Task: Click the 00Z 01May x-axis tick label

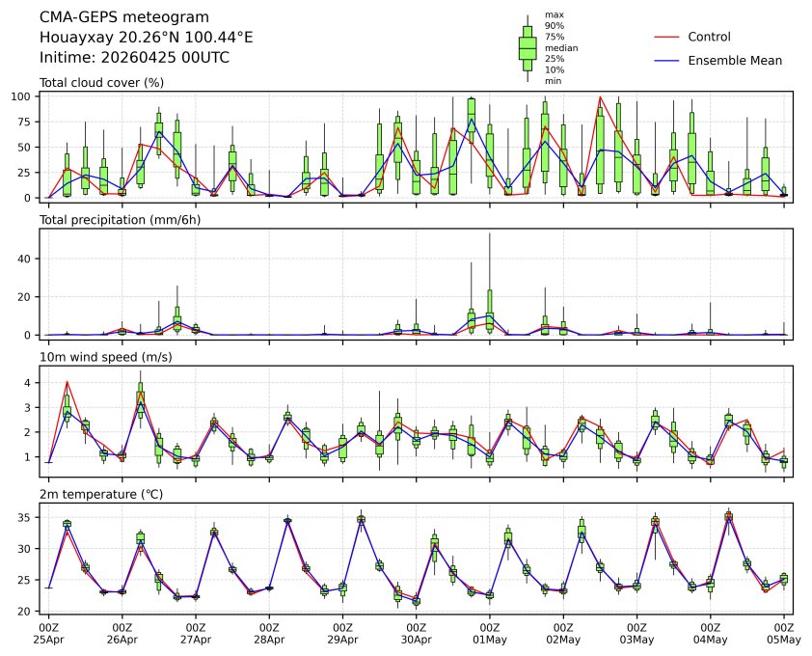Action: point(490,633)
